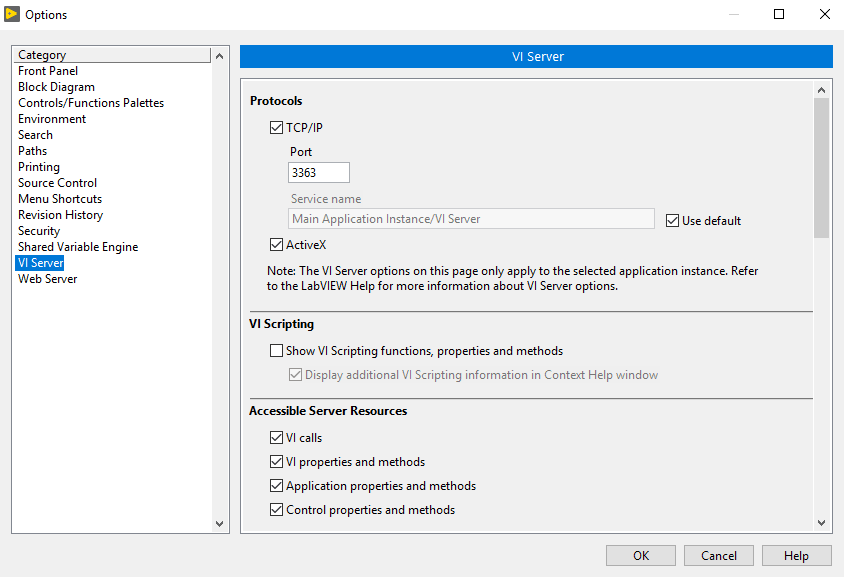Viewport: 844px width, 577px height.
Task: Confirm settings with the OK button
Action: (x=640, y=555)
